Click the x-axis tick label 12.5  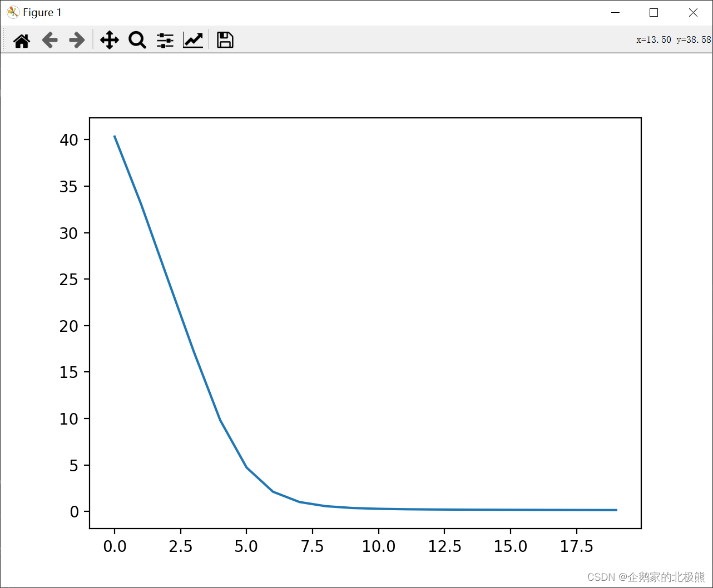(445, 546)
